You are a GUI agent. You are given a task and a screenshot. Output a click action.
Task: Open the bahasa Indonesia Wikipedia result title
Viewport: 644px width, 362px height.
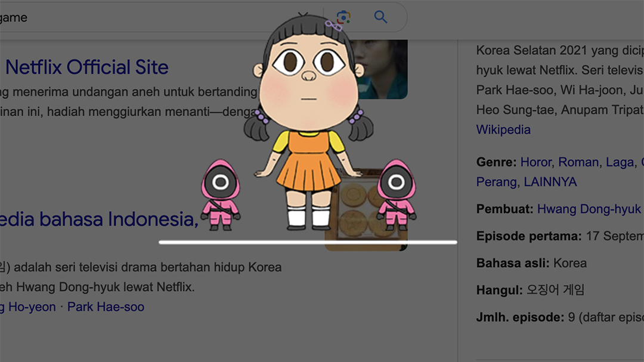[99, 219]
